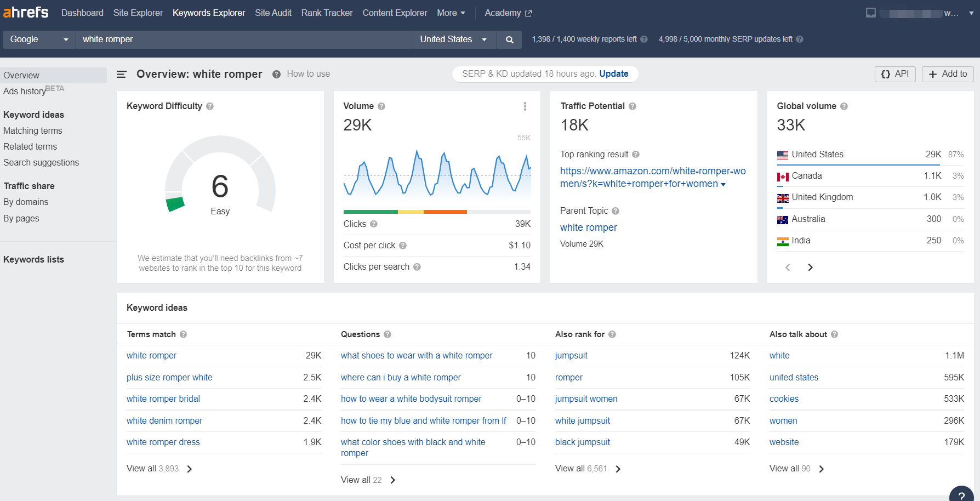The image size is (980, 501).
Task: Click the green segment of clicks bar
Action: coord(371,212)
